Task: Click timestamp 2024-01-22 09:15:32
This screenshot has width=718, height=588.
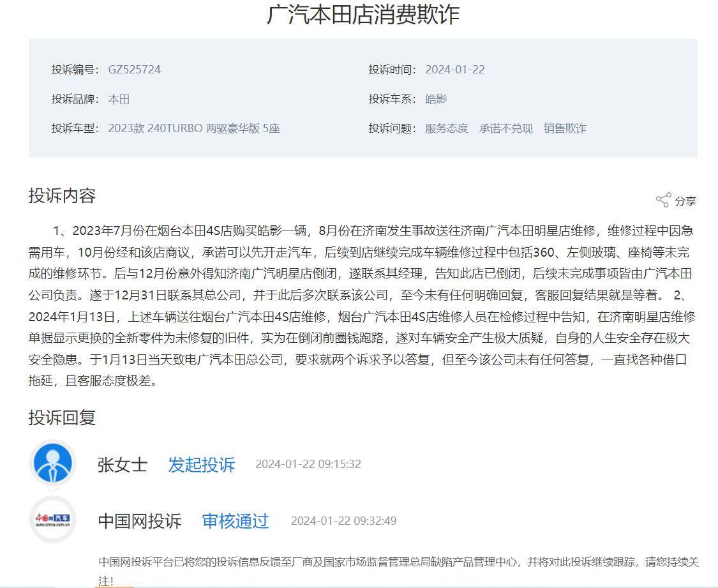Action: pyautogui.click(x=308, y=464)
